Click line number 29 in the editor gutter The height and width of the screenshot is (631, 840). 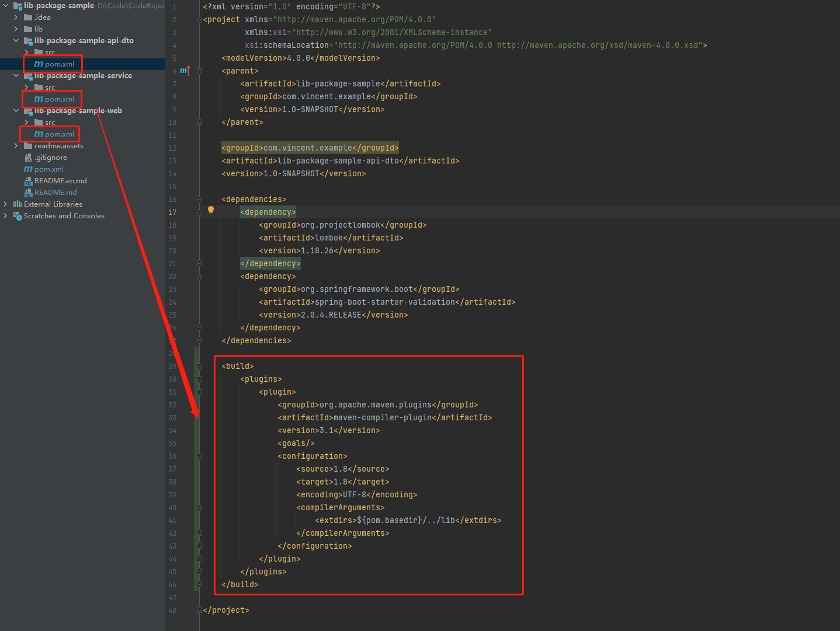tap(172, 366)
